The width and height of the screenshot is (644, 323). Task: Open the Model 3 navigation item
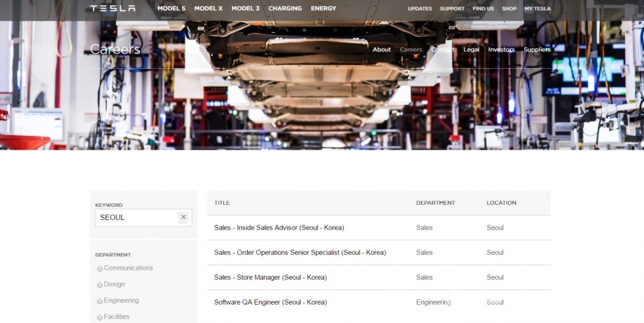(245, 9)
